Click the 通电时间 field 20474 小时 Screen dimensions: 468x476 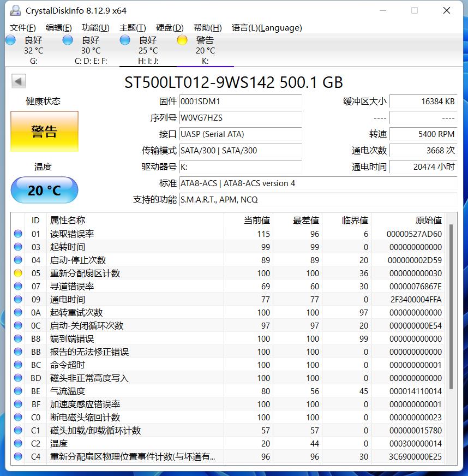(x=423, y=167)
